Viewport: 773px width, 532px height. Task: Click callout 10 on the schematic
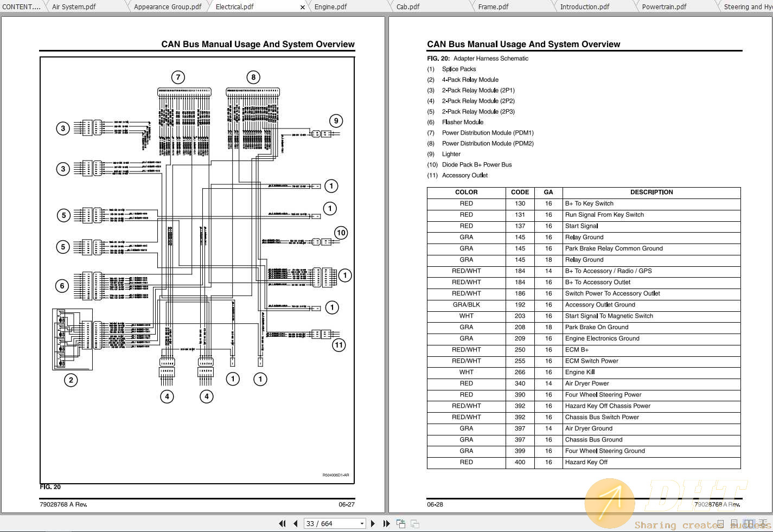tap(341, 233)
